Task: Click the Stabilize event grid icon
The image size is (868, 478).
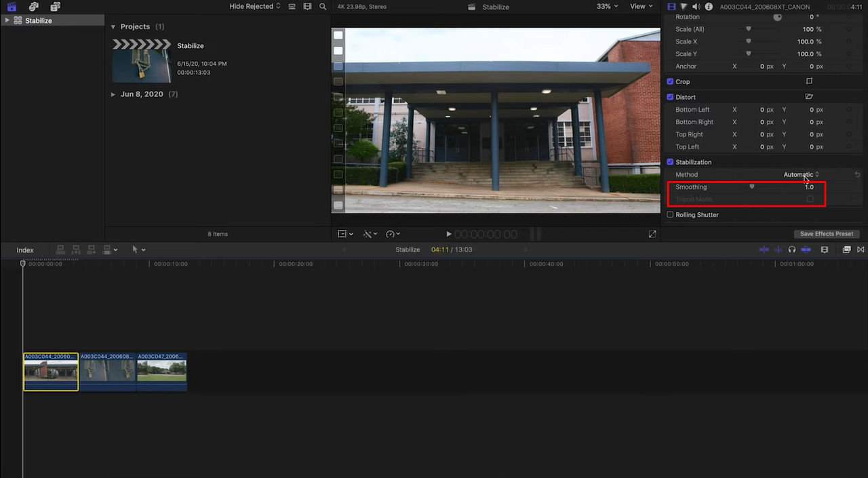Action: pyautogui.click(x=18, y=20)
